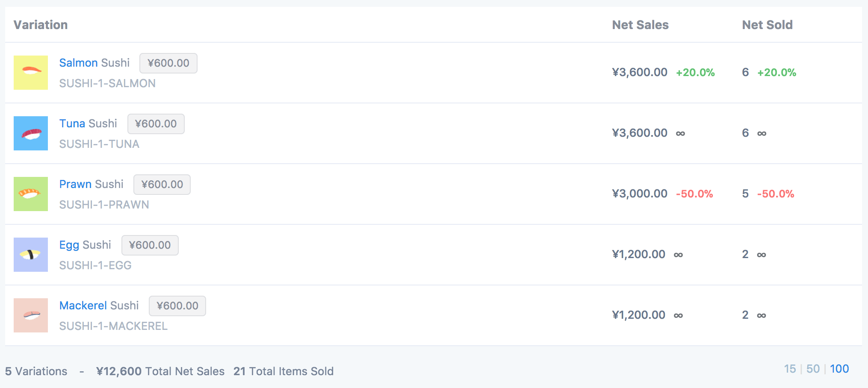
Task: Click the Tuna Sushi product thumbnail
Action: pos(31,133)
